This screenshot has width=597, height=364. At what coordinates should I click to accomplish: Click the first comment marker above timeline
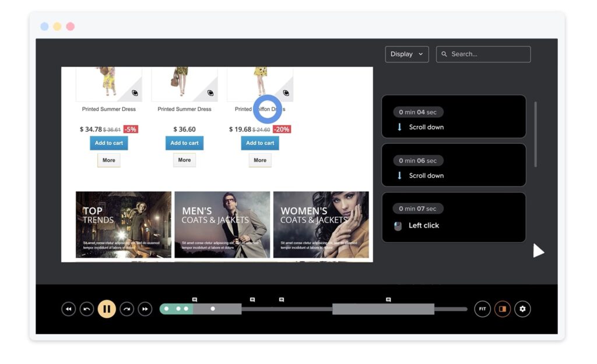point(195,299)
